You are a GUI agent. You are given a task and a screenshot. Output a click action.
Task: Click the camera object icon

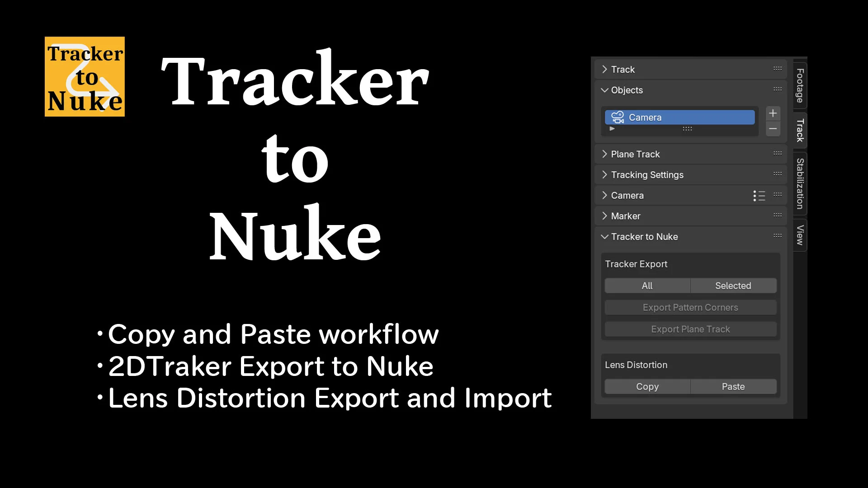(618, 117)
